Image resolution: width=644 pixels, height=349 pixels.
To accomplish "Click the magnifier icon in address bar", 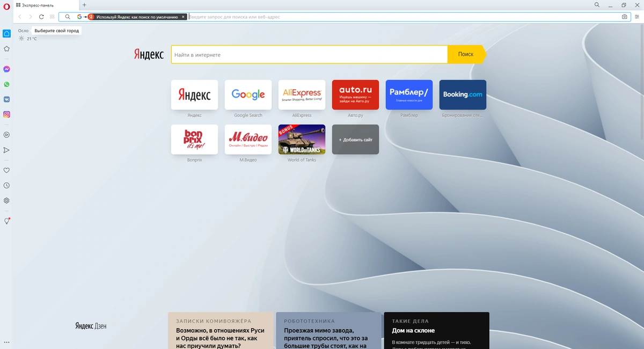I will 68,17.
